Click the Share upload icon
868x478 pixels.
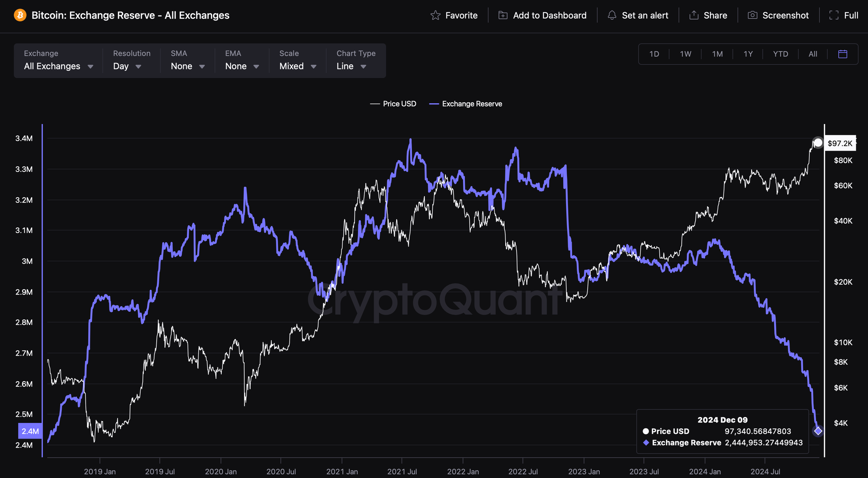pos(694,15)
